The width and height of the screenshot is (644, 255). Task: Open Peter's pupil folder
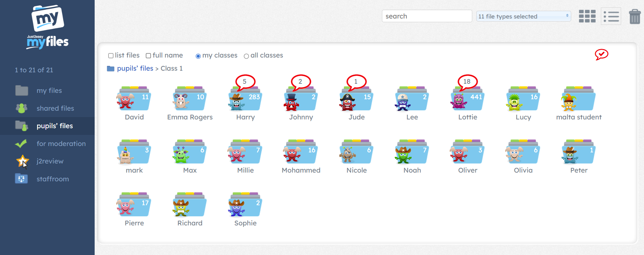(x=579, y=152)
